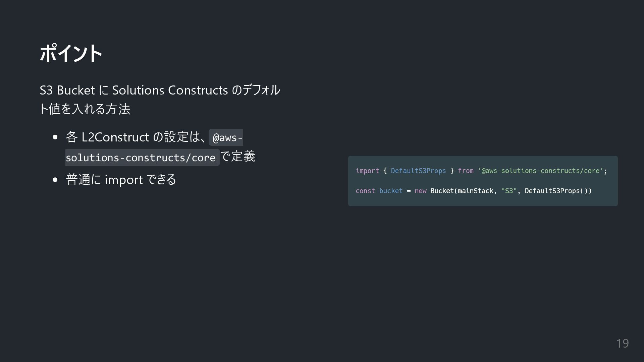Click the words Solutions Constructs in paragraph
The width and height of the screenshot is (644, 362).
tap(170, 90)
